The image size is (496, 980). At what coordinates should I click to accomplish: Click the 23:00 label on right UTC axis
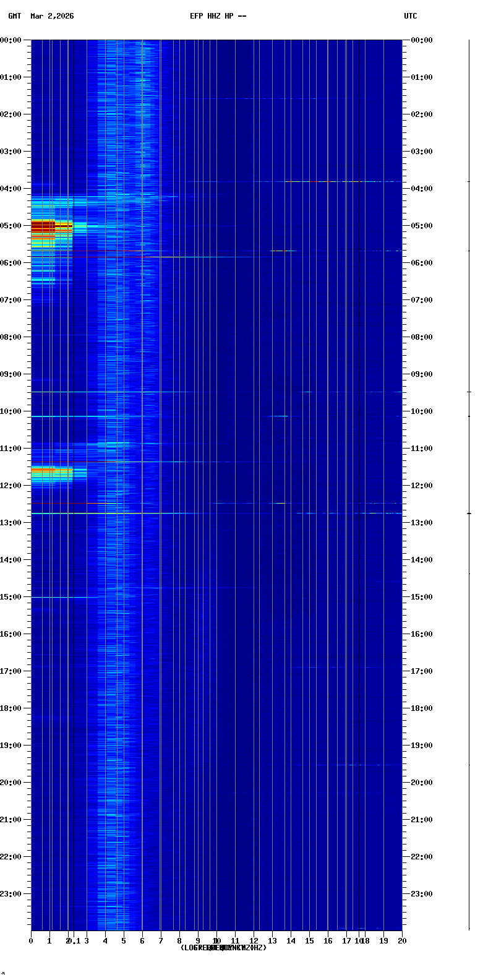(422, 894)
